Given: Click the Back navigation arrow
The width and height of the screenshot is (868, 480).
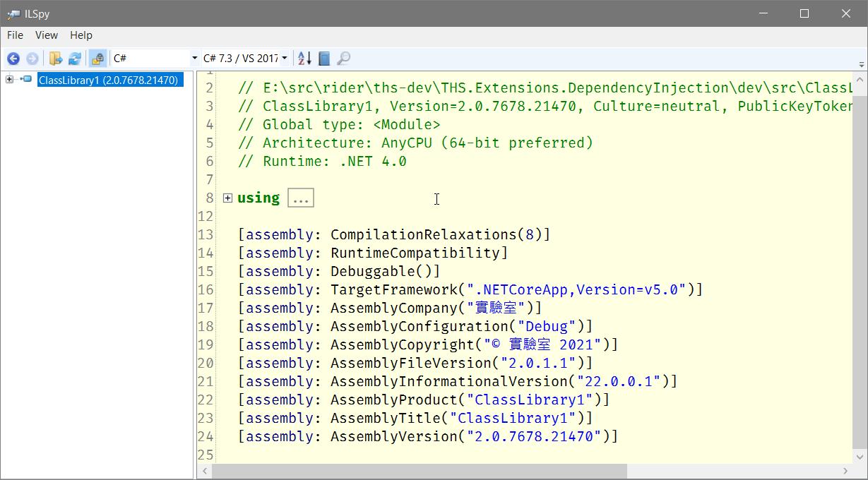Looking at the screenshot, I should pos(13,59).
